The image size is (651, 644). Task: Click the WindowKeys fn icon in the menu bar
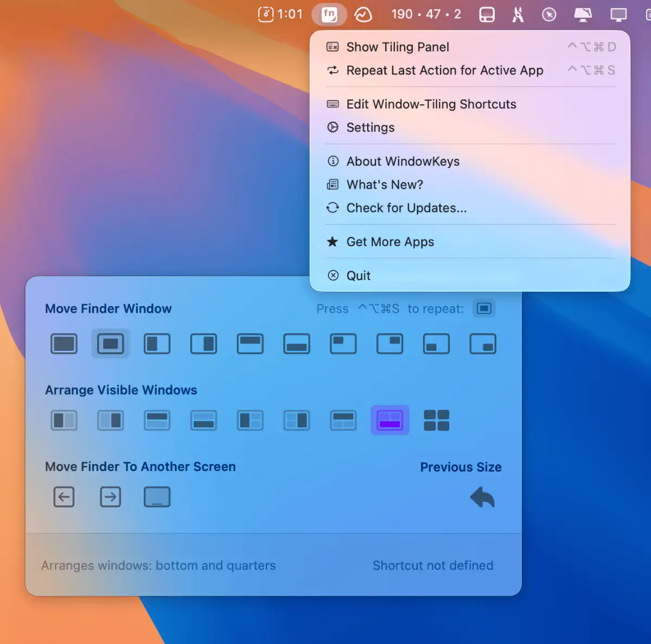329,14
